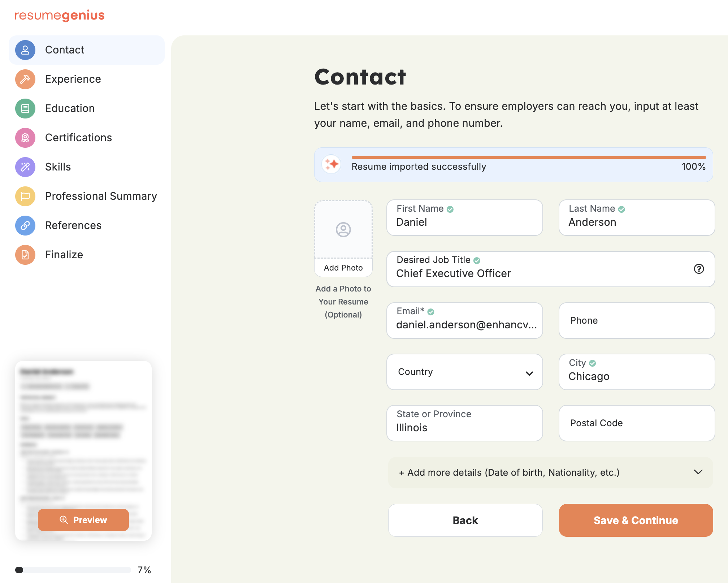Click the 7% completion progress bar
728x583 pixels.
pos(73,570)
